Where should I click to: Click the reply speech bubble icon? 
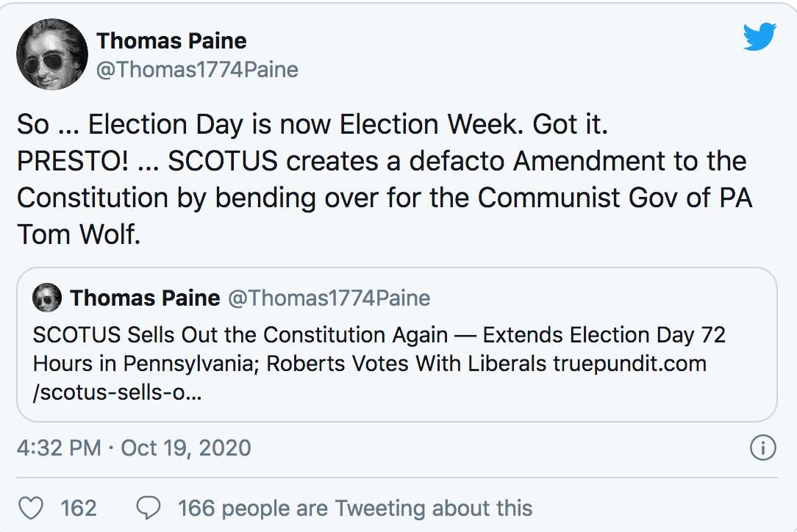pos(149,508)
